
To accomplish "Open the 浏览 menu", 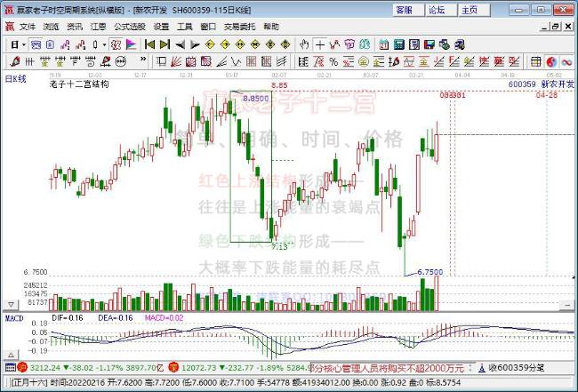I will point(51,27).
